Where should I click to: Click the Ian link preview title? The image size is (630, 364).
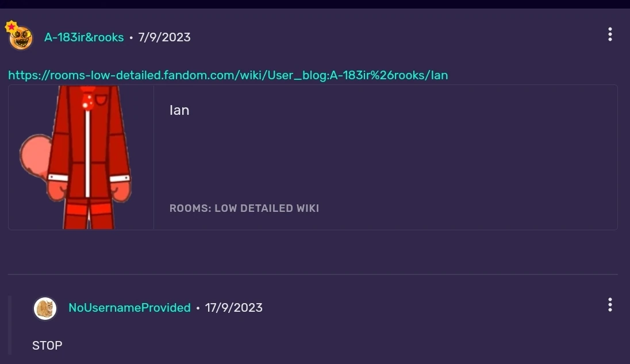[x=179, y=110]
